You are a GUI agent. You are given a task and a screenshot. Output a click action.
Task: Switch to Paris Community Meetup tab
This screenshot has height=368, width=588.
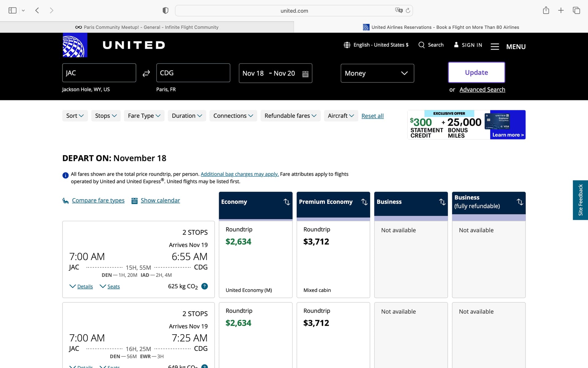(147, 27)
